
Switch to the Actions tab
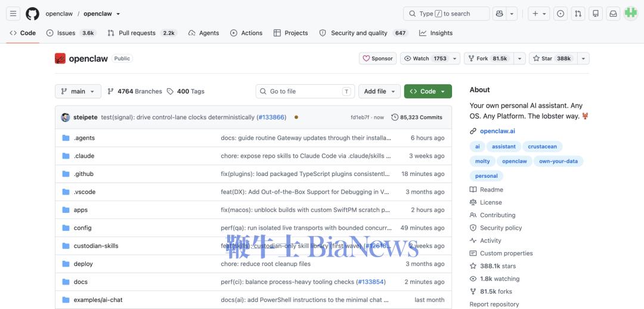pyautogui.click(x=246, y=33)
